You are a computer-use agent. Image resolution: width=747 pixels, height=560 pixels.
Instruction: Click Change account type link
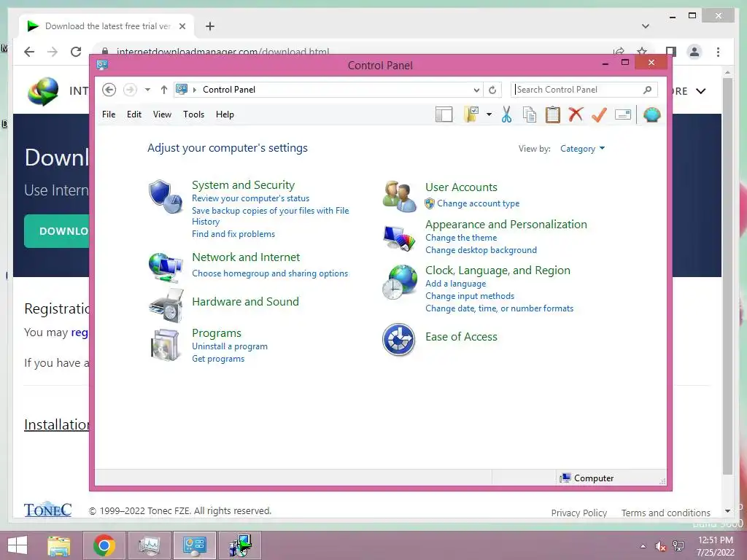(x=479, y=203)
